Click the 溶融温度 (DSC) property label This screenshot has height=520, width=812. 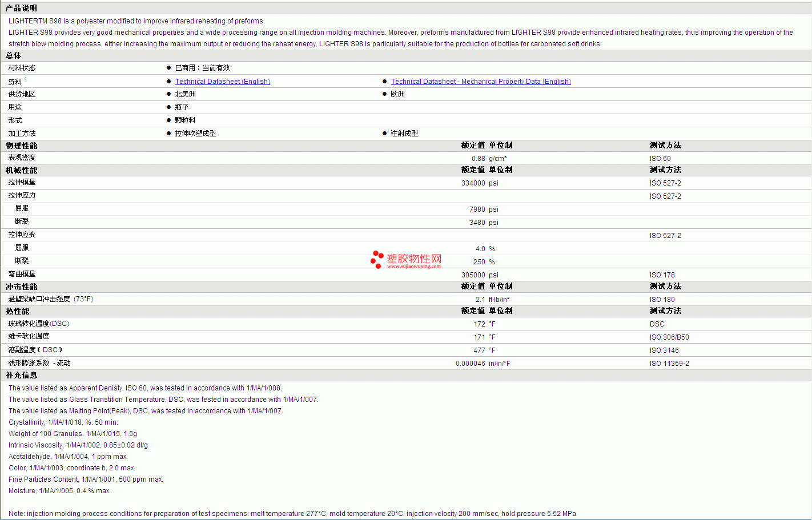point(35,350)
